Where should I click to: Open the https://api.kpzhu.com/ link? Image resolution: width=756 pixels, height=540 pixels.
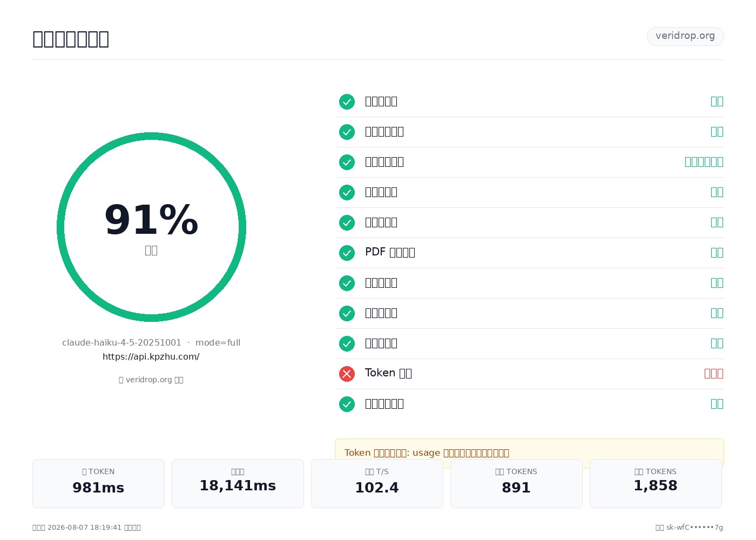pos(151,357)
